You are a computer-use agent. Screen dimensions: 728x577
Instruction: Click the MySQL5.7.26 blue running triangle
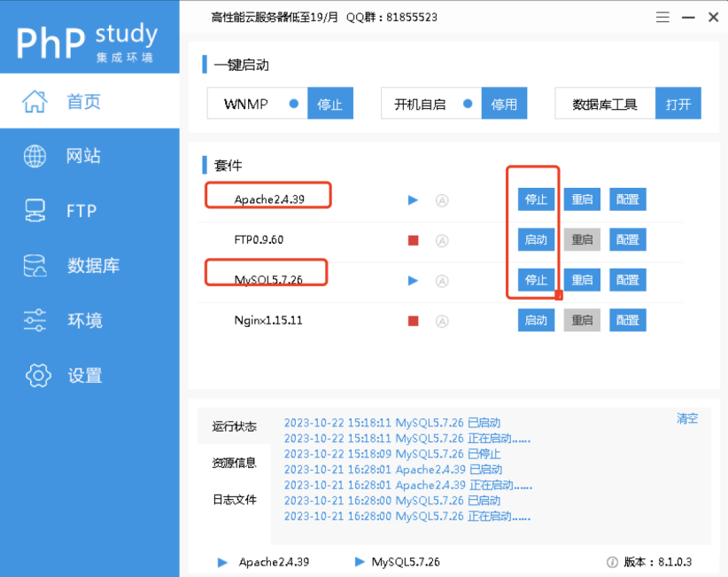click(413, 281)
